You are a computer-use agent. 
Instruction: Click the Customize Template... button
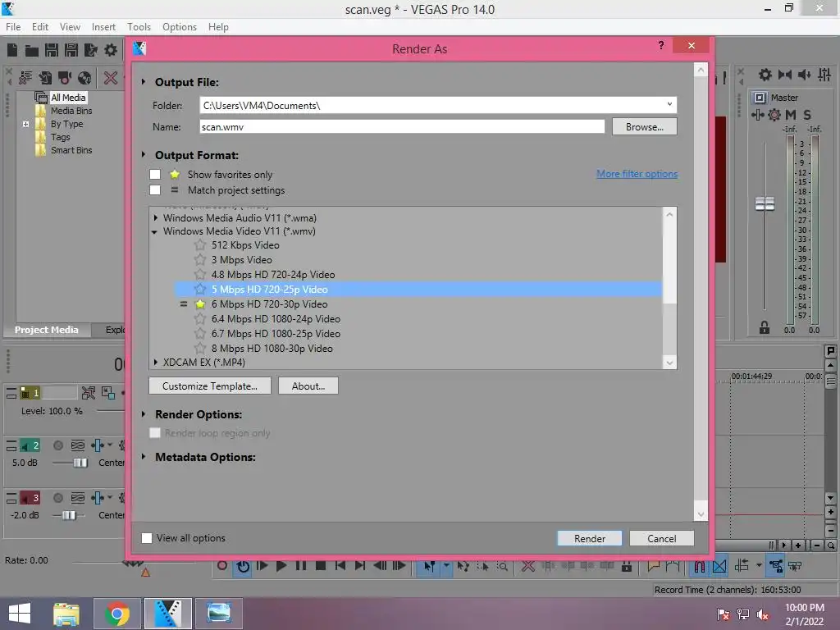[210, 386]
